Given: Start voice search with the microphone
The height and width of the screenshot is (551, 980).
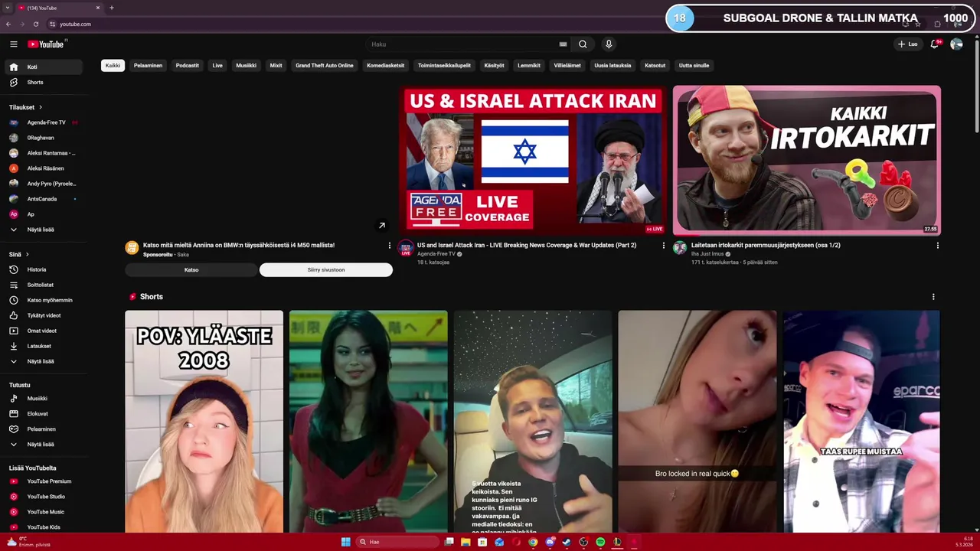Looking at the screenshot, I should point(608,44).
